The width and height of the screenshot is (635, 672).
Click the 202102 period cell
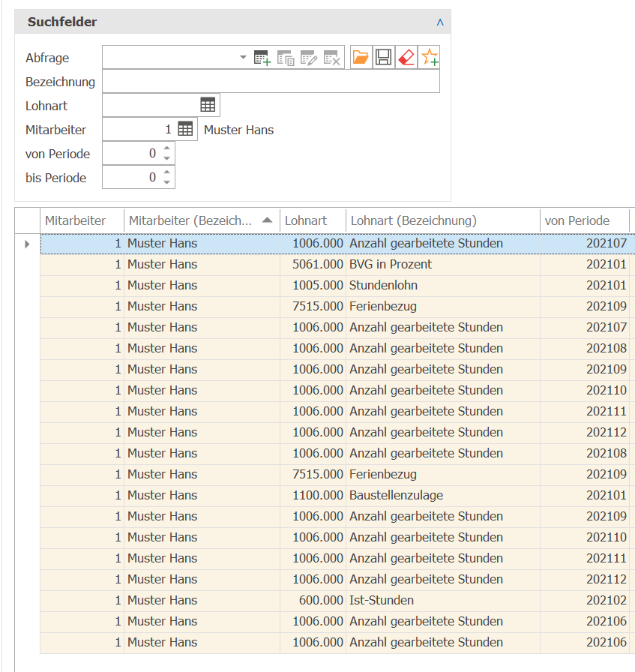[x=585, y=601]
